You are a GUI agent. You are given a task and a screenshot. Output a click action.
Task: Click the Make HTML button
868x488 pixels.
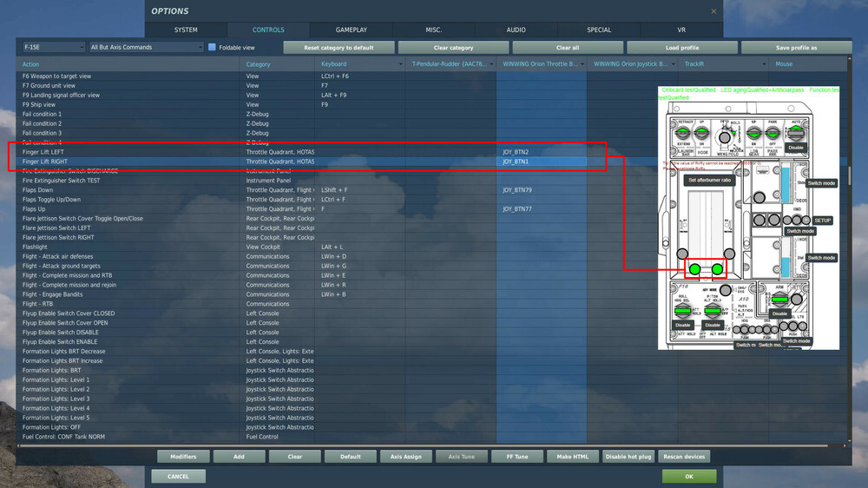(x=573, y=457)
